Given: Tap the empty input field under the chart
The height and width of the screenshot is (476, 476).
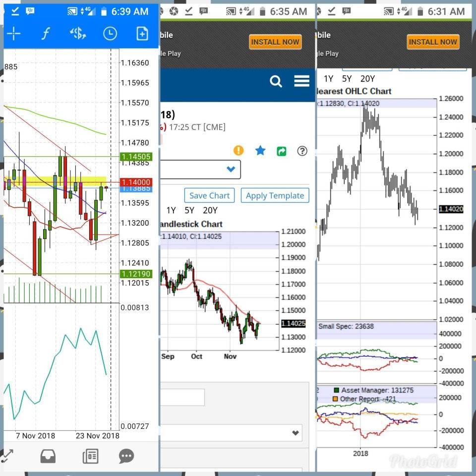Looking at the screenshot, I should 182,397.
